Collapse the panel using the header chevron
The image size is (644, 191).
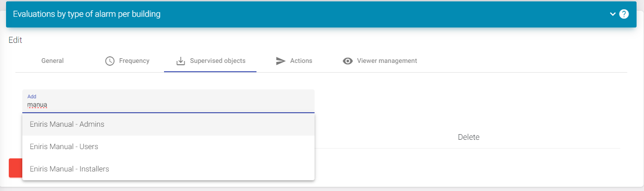tap(613, 14)
